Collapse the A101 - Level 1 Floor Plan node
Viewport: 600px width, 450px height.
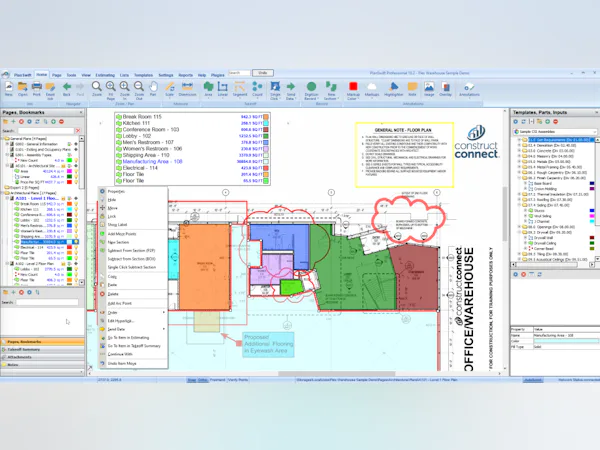point(7,199)
